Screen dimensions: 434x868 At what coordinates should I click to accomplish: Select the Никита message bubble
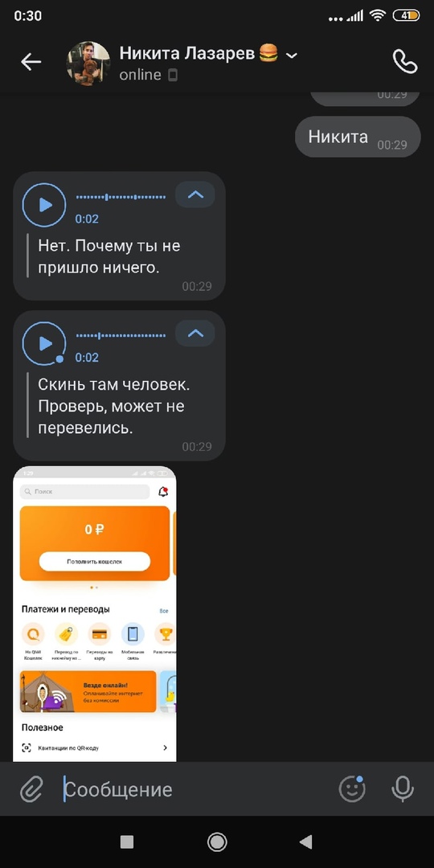tap(358, 137)
